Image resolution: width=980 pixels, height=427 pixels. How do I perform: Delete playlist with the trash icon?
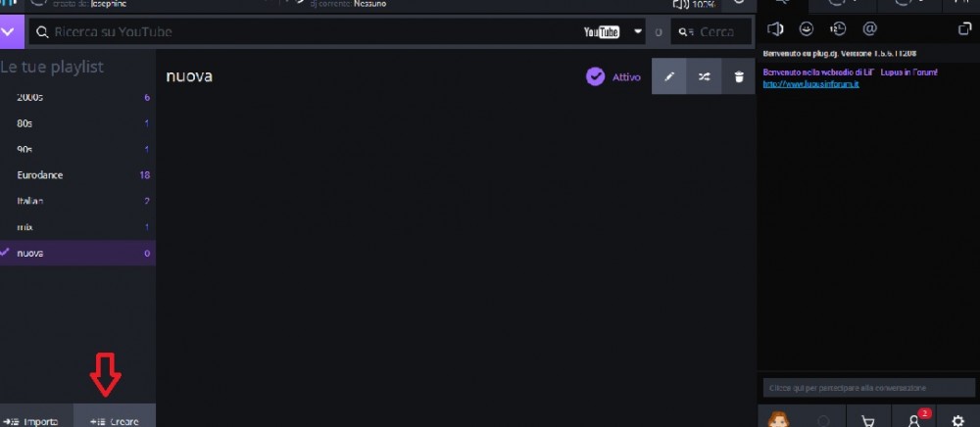pyautogui.click(x=739, y=76)
